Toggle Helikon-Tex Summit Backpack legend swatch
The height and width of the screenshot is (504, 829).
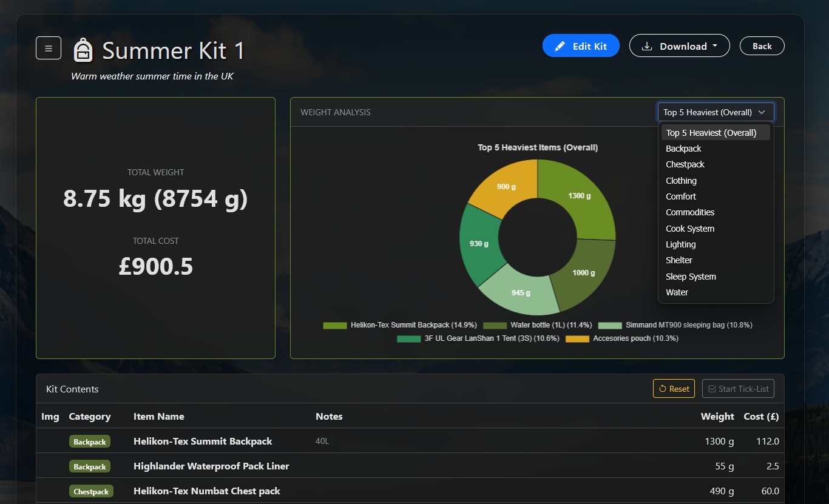point(335,325)
